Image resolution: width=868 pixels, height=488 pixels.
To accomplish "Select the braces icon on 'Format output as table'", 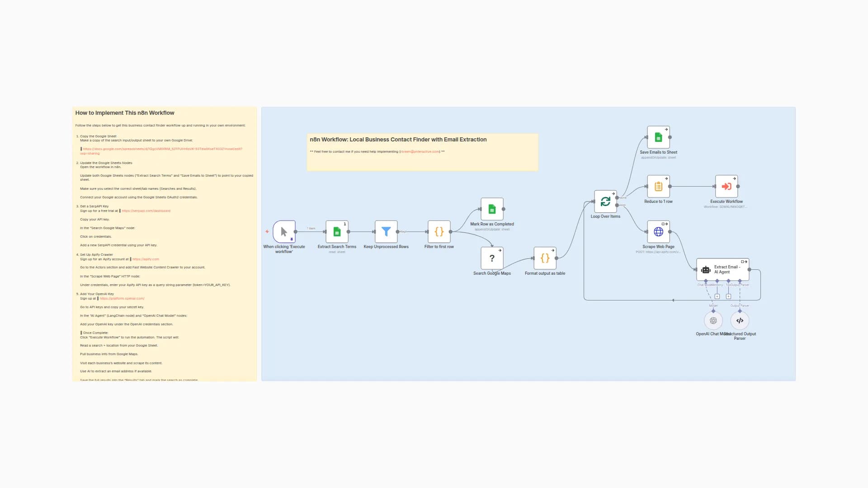I will 545,258.
